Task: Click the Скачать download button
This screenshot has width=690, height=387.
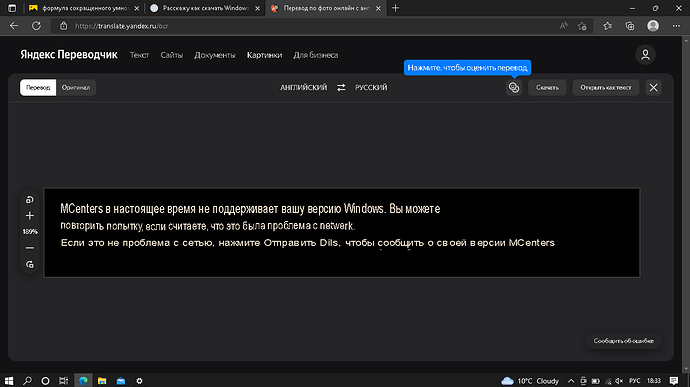Action: point(547,88)
